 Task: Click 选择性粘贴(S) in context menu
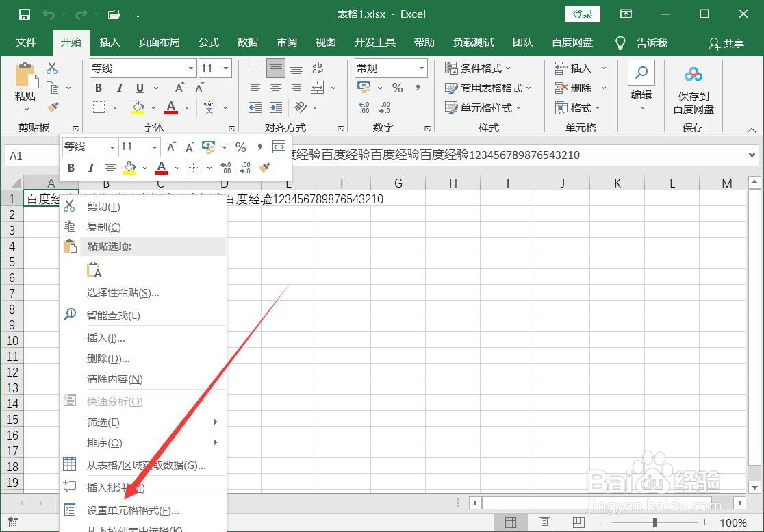pyautogui.click(x=143, y=293)
